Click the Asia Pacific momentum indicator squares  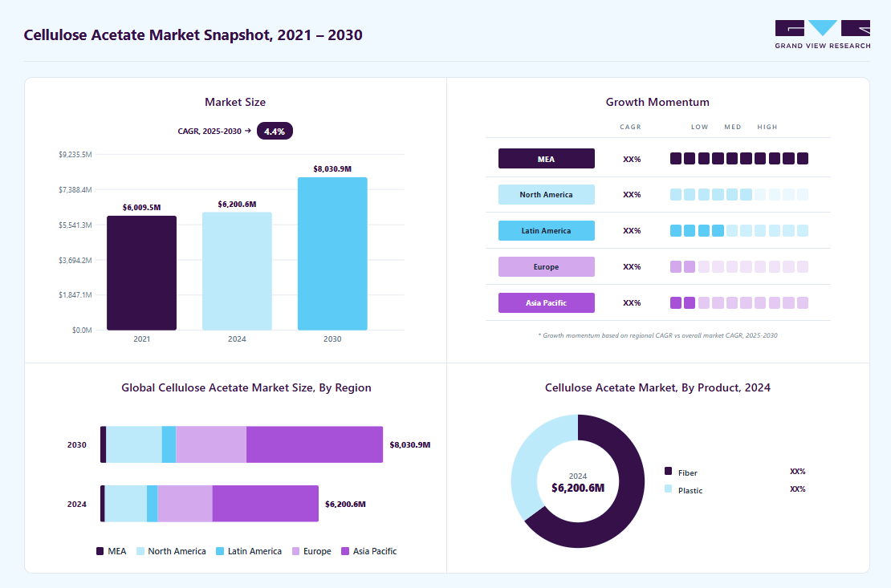738,302
